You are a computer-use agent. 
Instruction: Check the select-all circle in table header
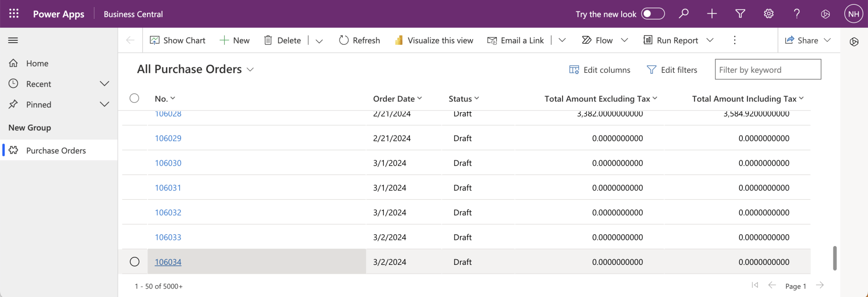point(135,98)
